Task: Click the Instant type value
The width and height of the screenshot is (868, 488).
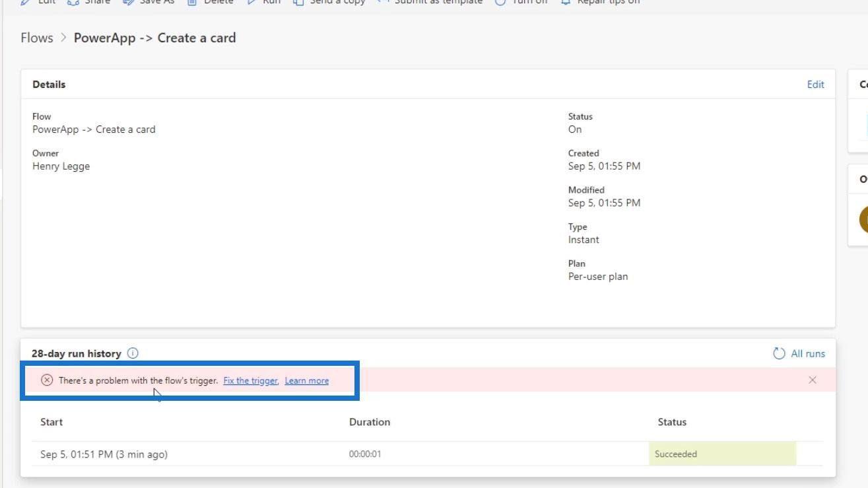Action: 584,240
